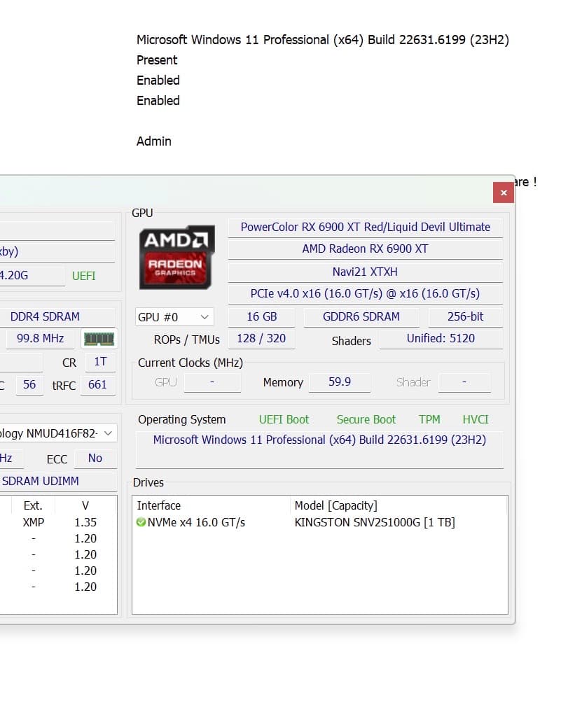Image resolution: width=582 pixels, height=728 pixels.
Task: Click the AMD Radeon RX 6900 XT field
Action: 365,249
